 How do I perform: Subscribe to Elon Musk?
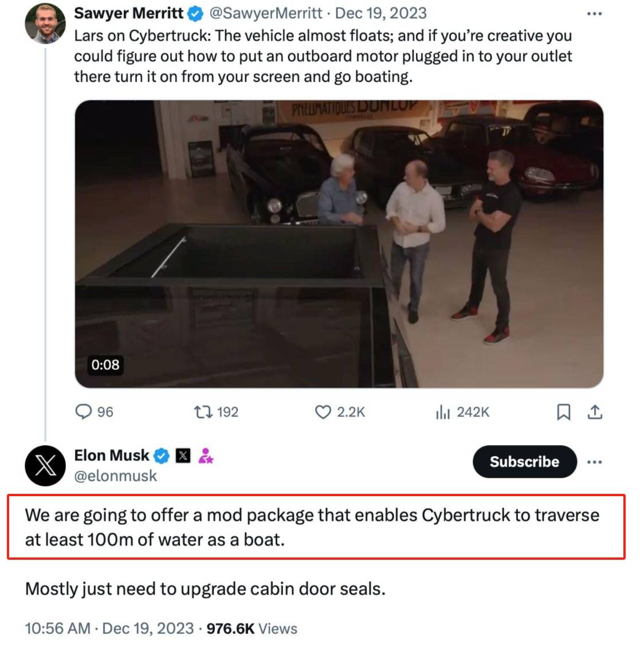pos(525,462)
